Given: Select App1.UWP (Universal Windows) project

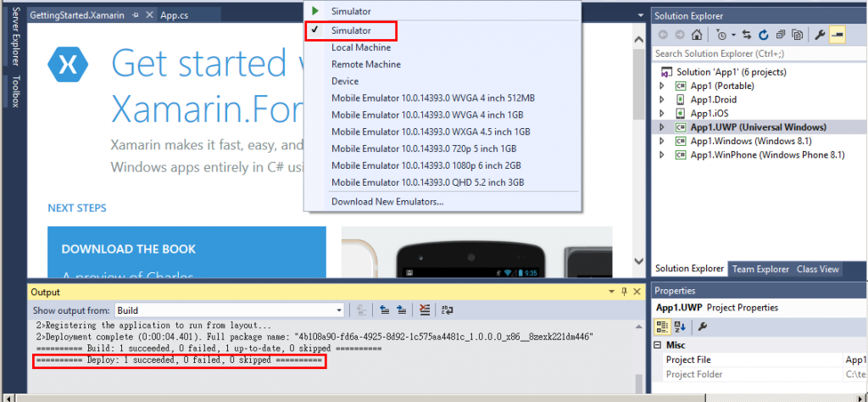Looking at the screenshot, I should point(759,127).
